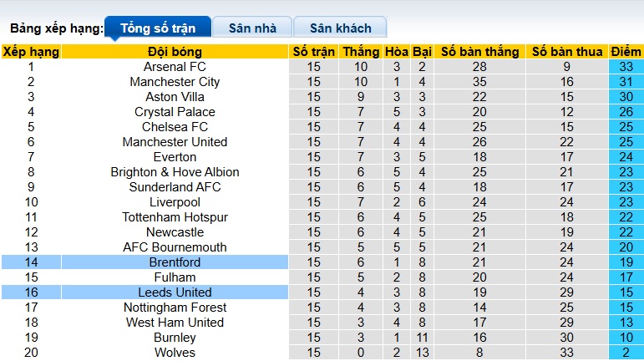Viewport: 644px width, 361px height.
Task: Switch to the Tổng số trận tab
Action: point(158,28)
